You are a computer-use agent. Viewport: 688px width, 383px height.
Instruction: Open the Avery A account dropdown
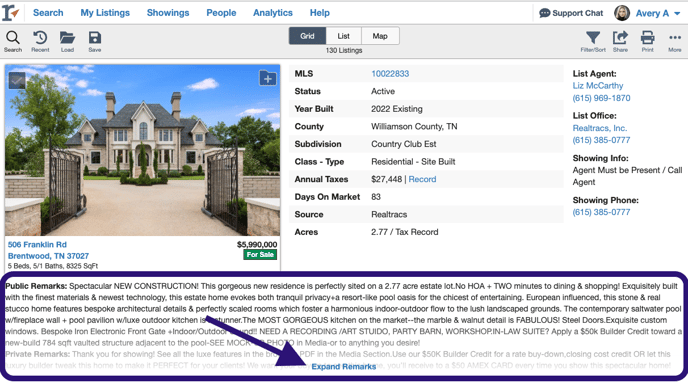point(647,13)
